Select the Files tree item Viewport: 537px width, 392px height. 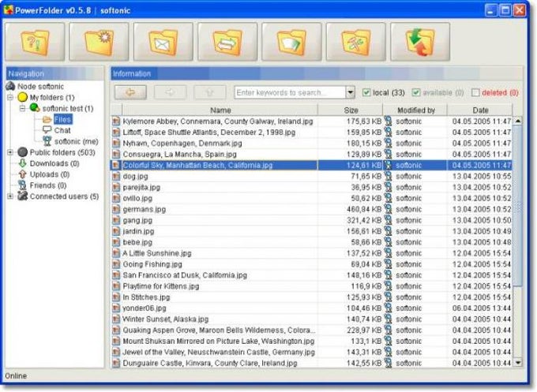tap(62, 119)
